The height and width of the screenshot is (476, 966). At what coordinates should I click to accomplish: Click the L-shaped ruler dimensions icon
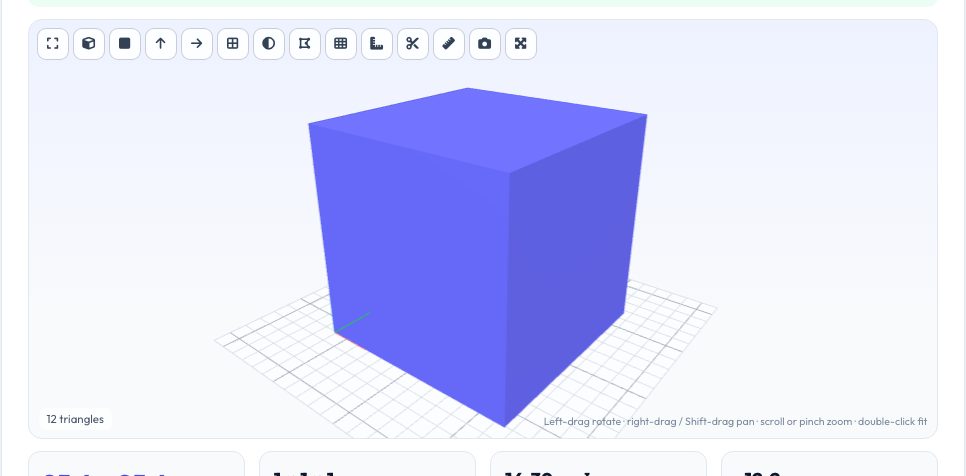[377, 44]
